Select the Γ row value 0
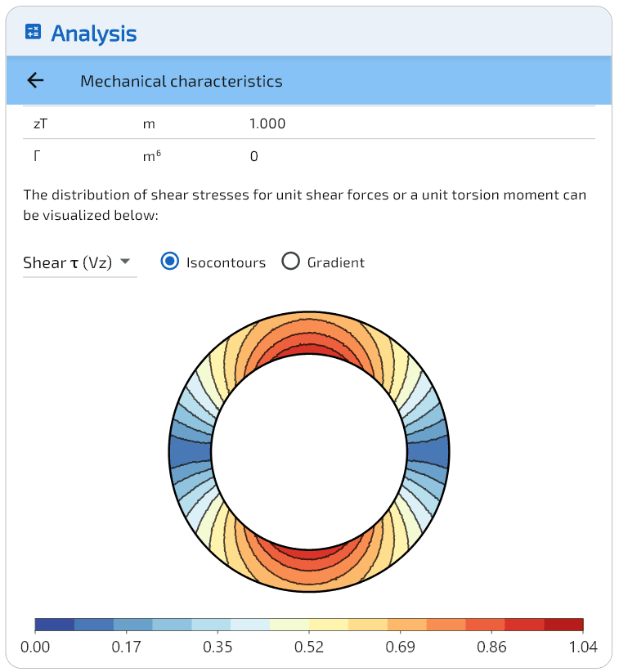This screenshot has height=672, width=619. pyautogui.click(x=254, y=156)
